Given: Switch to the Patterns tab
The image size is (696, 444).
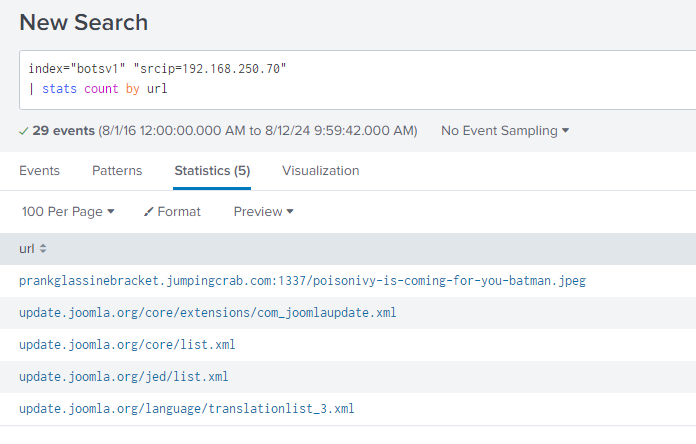Looking at the screenshot, I should coord(117,171).
